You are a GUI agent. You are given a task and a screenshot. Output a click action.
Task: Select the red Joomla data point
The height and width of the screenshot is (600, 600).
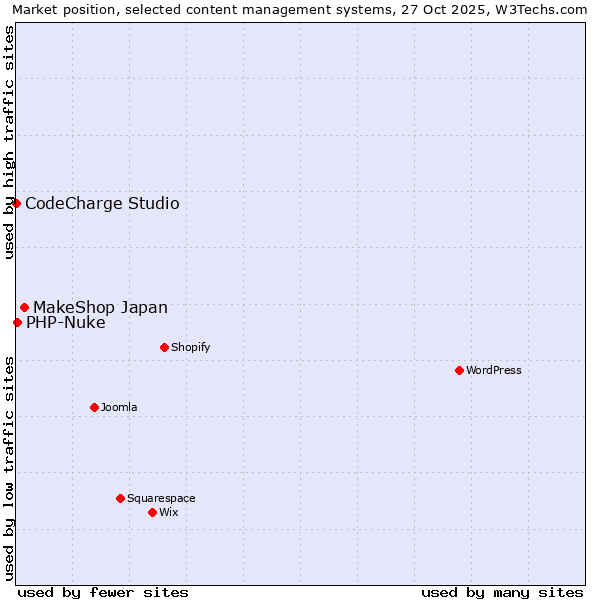pyautogui.click(x=94, y=407)
